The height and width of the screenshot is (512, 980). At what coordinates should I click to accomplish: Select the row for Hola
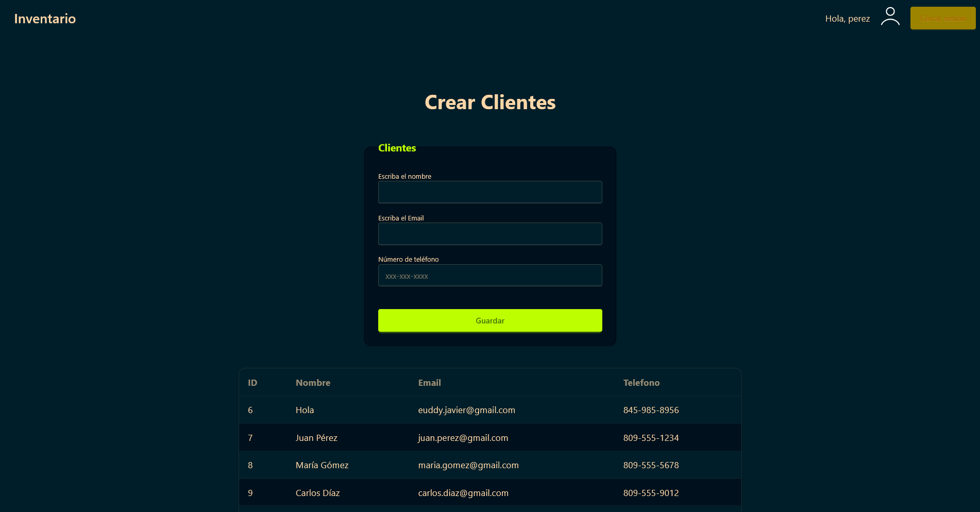(x=305, y=410)
